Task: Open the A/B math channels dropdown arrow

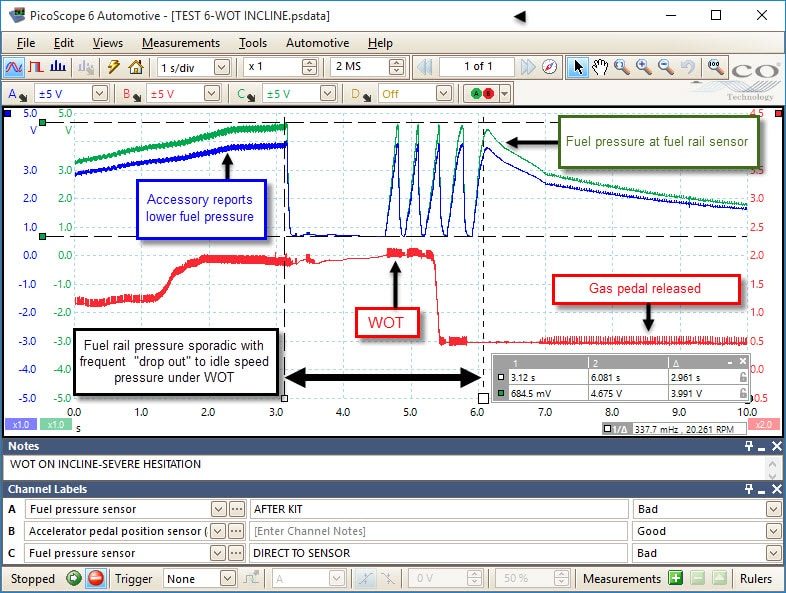Action: 505,94
